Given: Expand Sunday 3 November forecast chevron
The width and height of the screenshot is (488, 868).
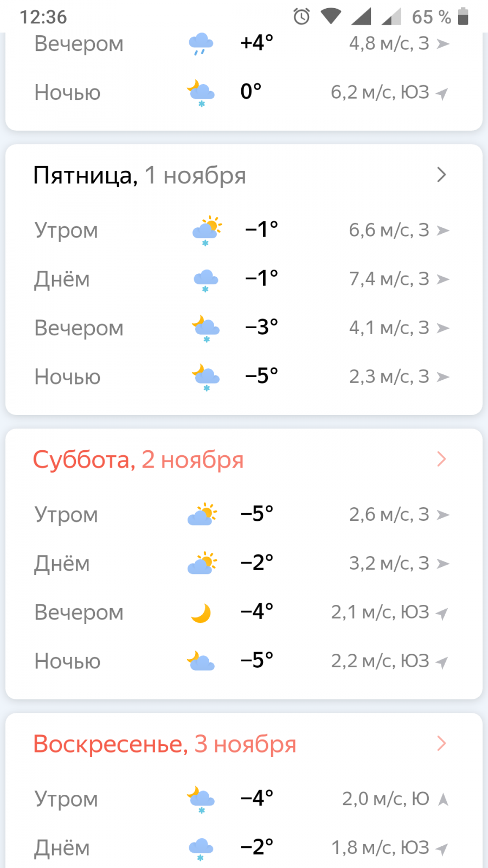Looking at the screenshot, I should [x=441, y=743].
